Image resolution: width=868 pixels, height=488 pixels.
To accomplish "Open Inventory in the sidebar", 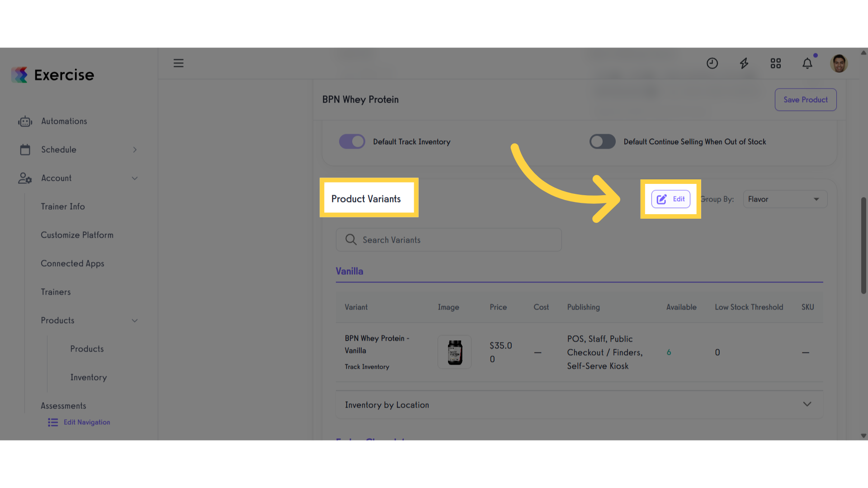I will pos(89,377).
